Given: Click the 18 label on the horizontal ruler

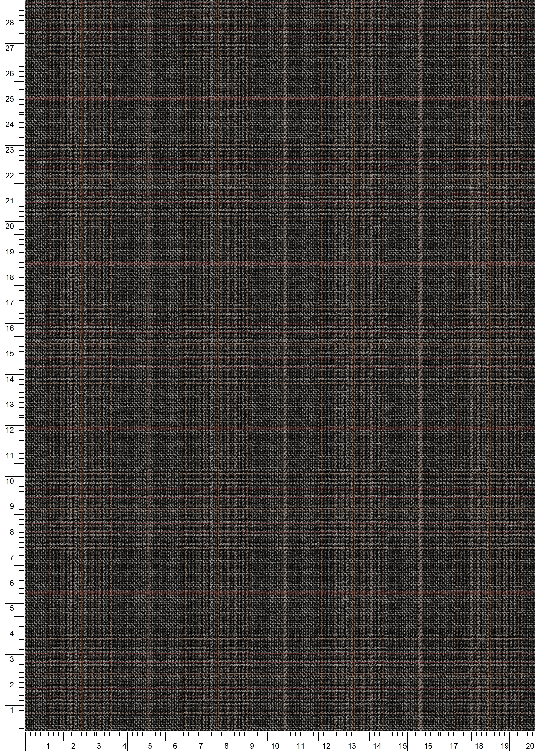Looking at the screenshot, I should [x=479, y=746].
